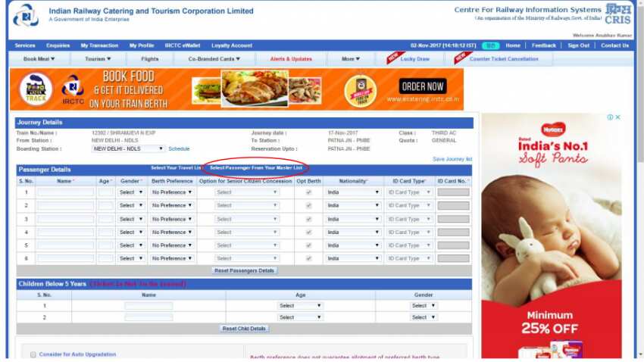Open Nationality dropdown for passenger 4
Screen dimensions: 644x362
(353, 232)
